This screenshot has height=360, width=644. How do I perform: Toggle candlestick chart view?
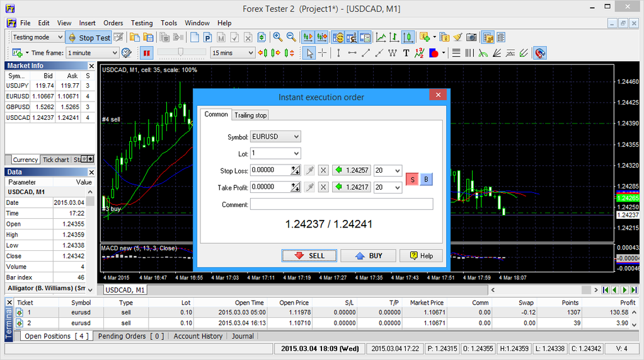click(408, 37)
